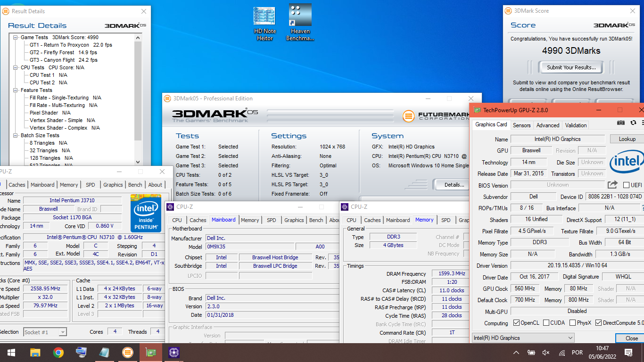The width and height of the screenshot is (644, 362).
Task: Open the CPU tab in CPU-Z Memory window
Action: (352, 220)
